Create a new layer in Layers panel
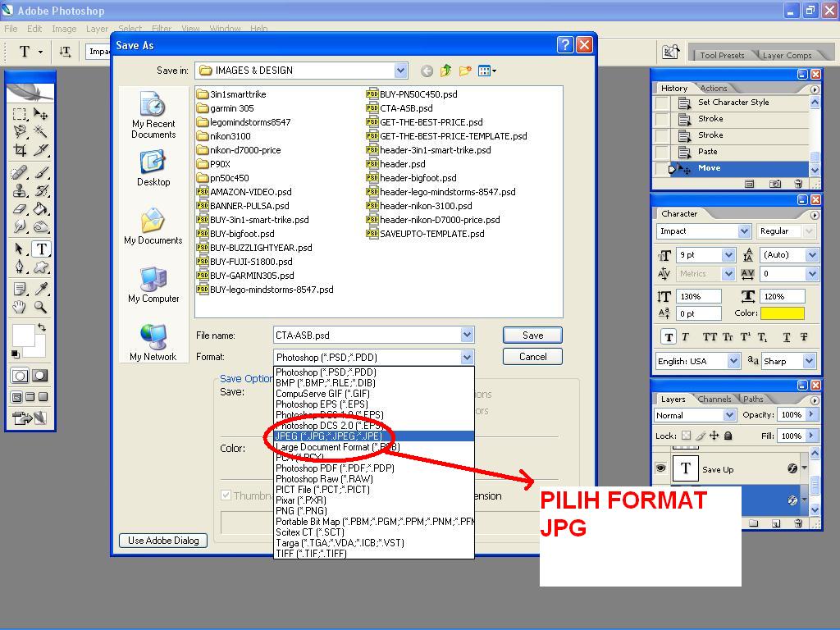Image resolution: width=840 pixels, height=630 pixels. [776, 523]
